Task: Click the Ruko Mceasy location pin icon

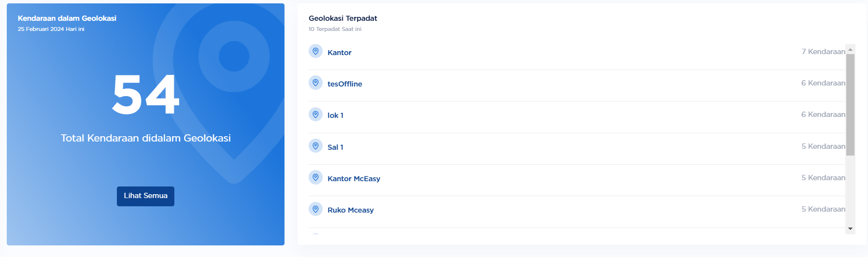Action: tap(315, 209)
